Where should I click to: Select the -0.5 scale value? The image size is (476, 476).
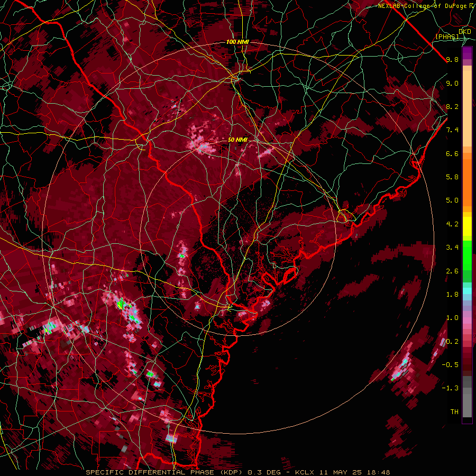[450, 364]
